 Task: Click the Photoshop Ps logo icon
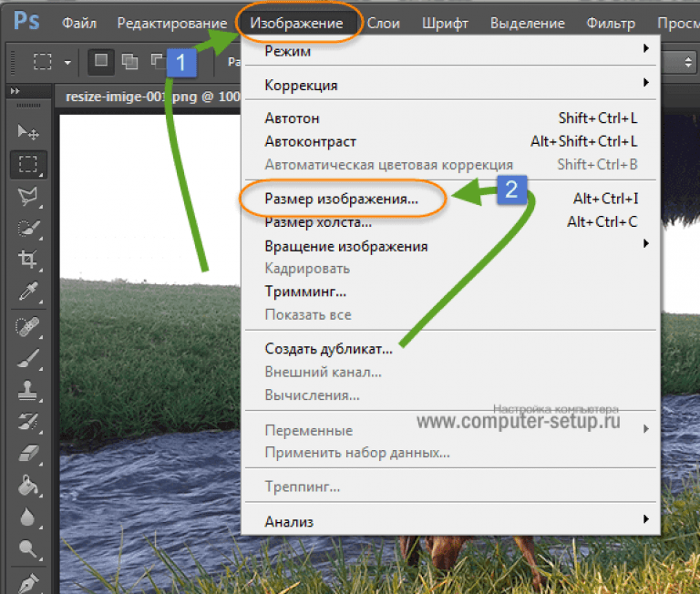pos(26,21)
